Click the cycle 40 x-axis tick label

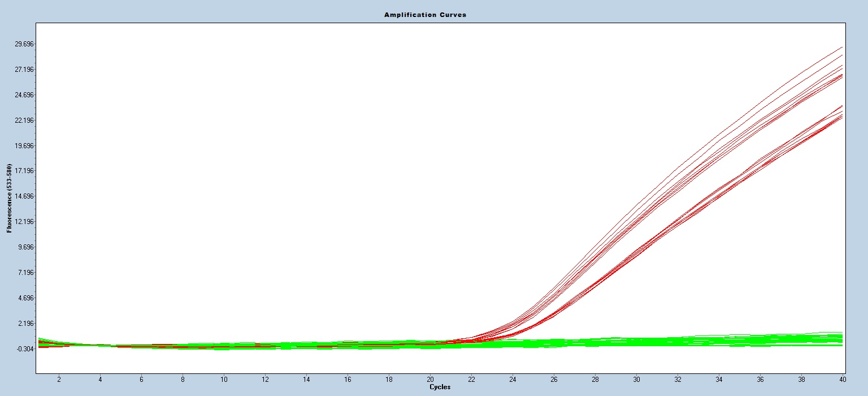click(x=842, y=380)
